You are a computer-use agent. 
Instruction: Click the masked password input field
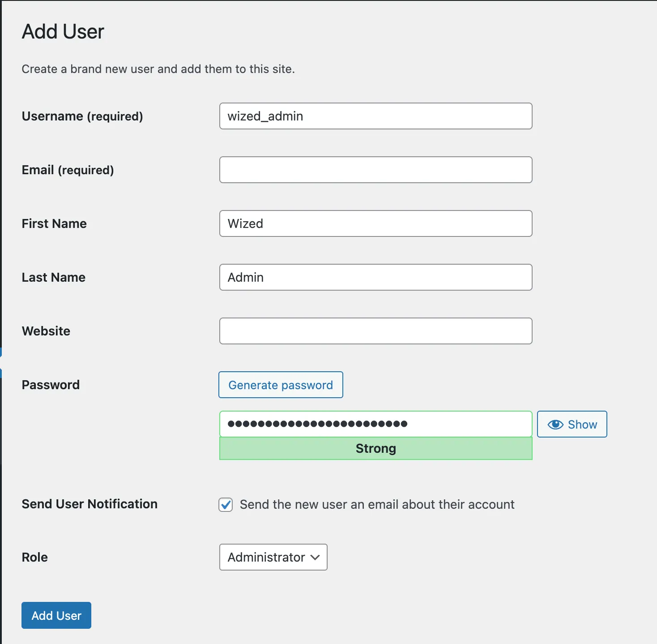[x=375, y=424]
